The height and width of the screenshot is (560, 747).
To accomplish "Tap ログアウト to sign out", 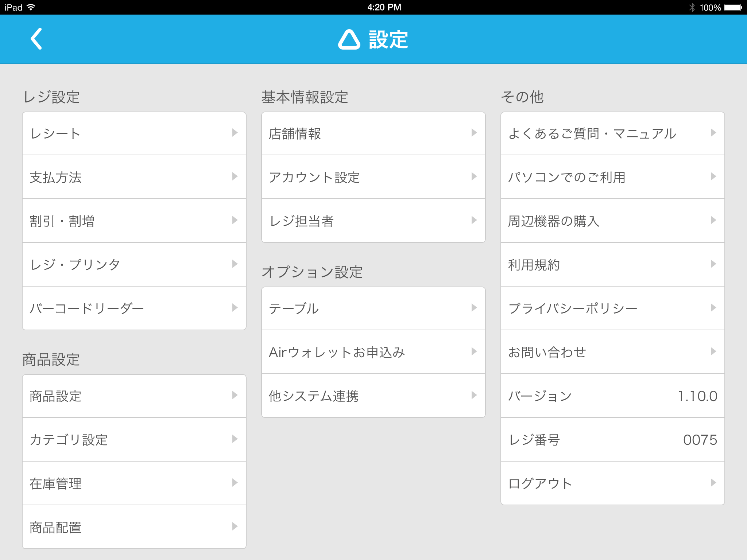I will tap(612, 483).
